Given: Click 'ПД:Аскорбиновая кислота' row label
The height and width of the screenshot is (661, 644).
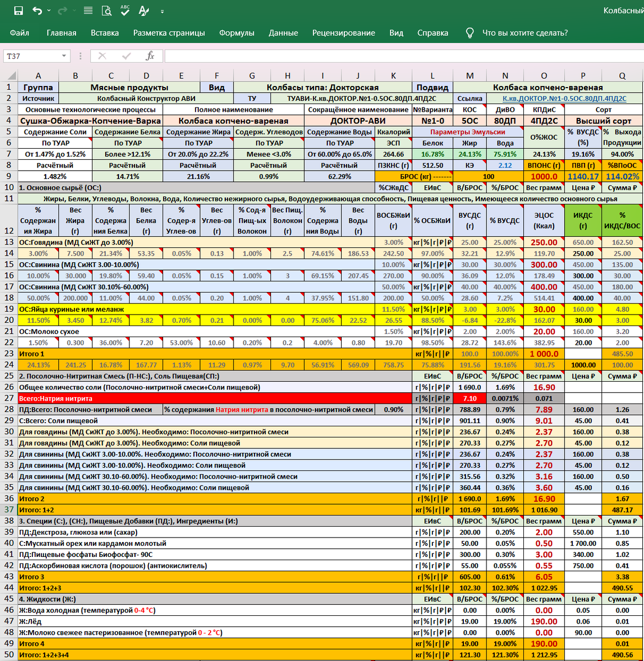Looking at the screenshot, I should 215,566.
